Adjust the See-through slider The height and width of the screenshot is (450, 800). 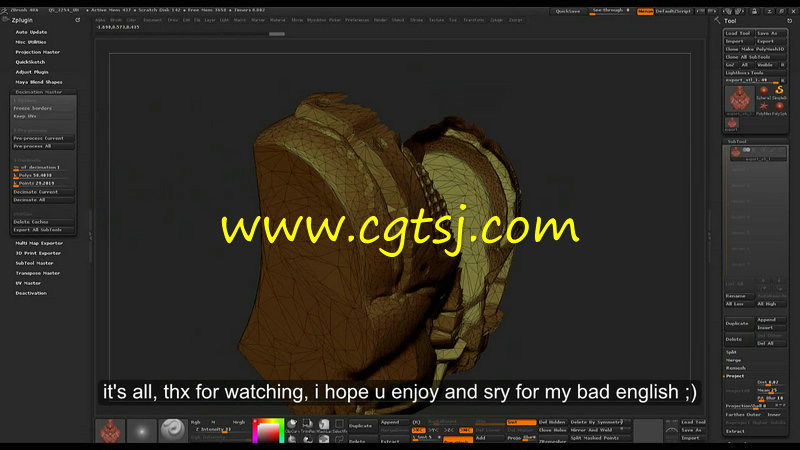pyautogui.click(x=611, y=11)
